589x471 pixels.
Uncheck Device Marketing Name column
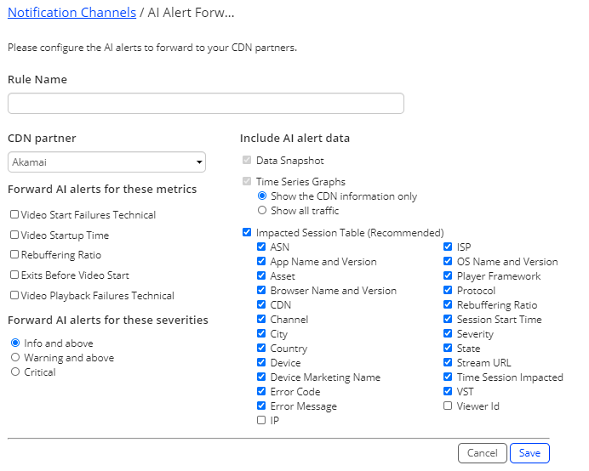click(261, 377)
